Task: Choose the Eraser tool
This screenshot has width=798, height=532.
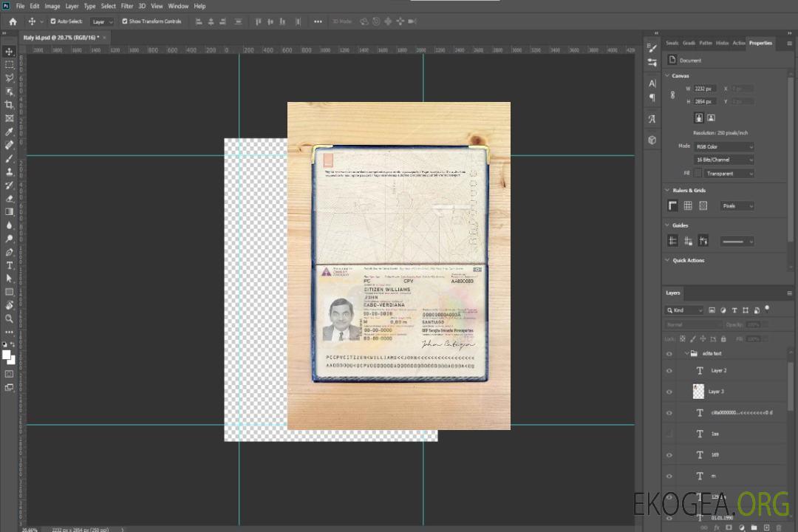Action: click(x=10, y=199)
